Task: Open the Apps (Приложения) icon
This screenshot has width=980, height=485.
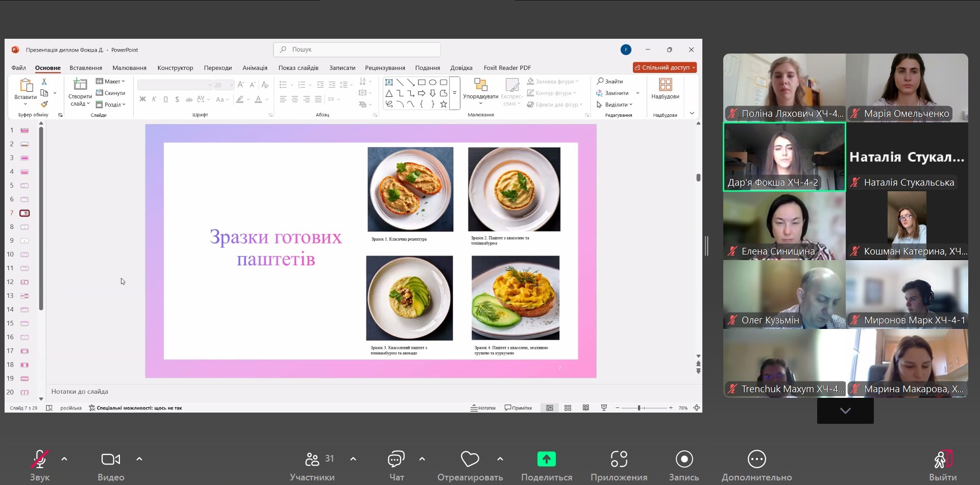Action: point(619,460)
